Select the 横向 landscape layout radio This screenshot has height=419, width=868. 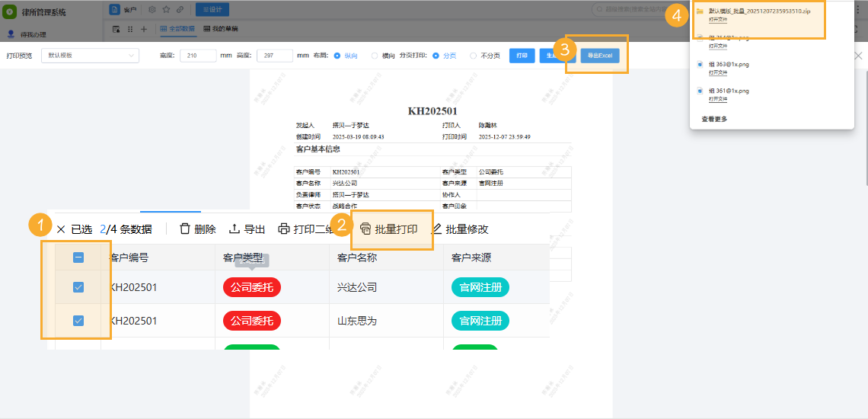[x=375, y=56]
